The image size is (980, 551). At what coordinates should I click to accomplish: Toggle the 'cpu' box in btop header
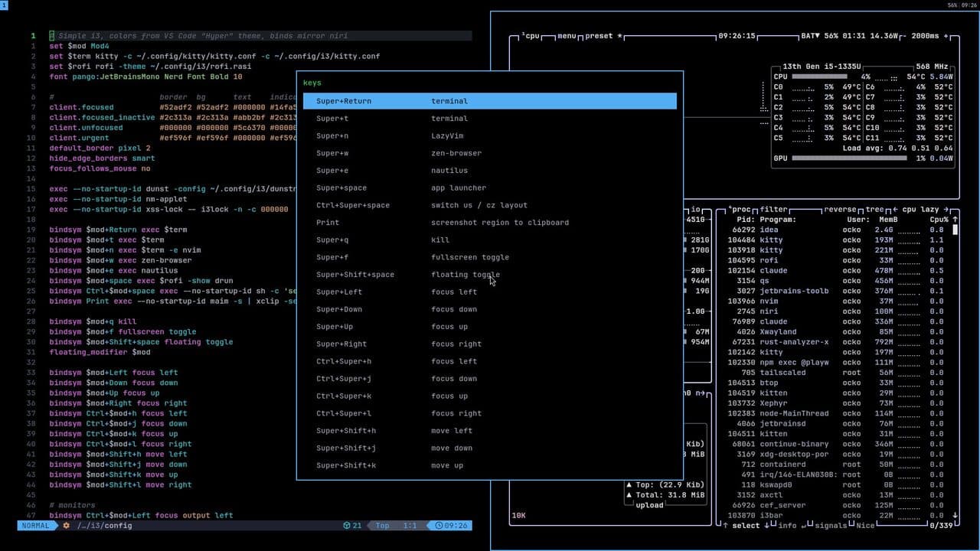pos(532,36)
